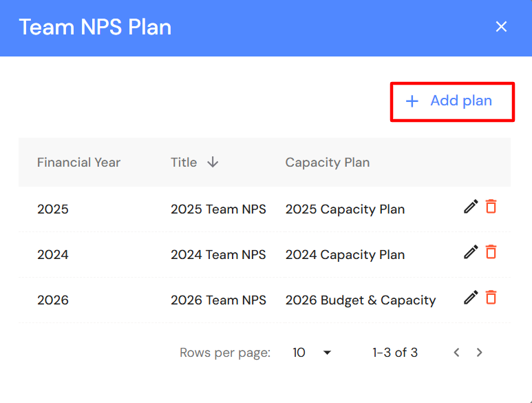
Task: Delete the 2024 Team NPS plan
Action: click(x=491, y=252)
